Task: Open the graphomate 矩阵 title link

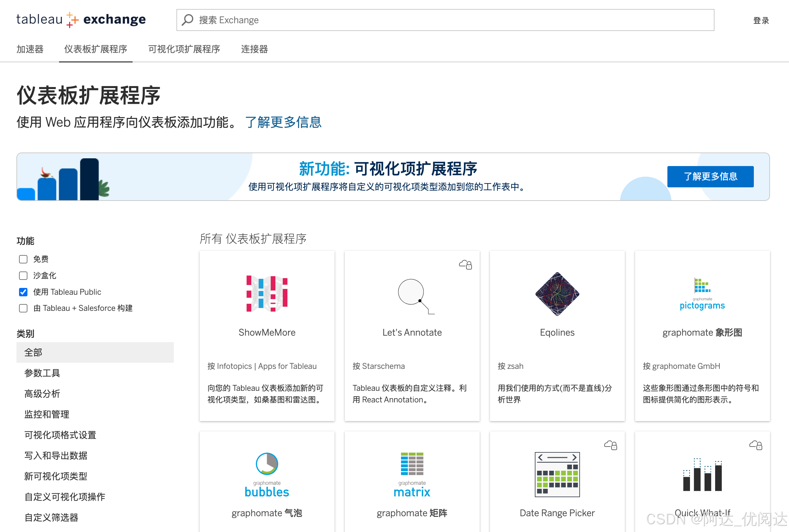Action: [412, 513]
